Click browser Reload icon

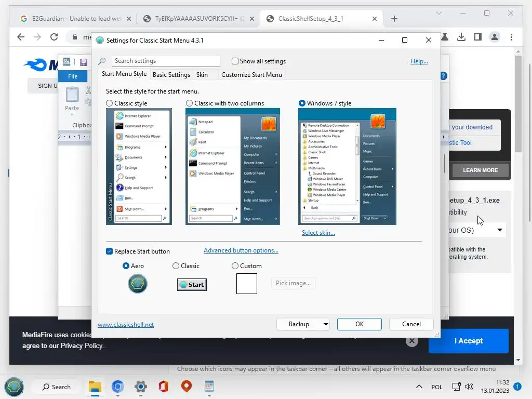54,37
